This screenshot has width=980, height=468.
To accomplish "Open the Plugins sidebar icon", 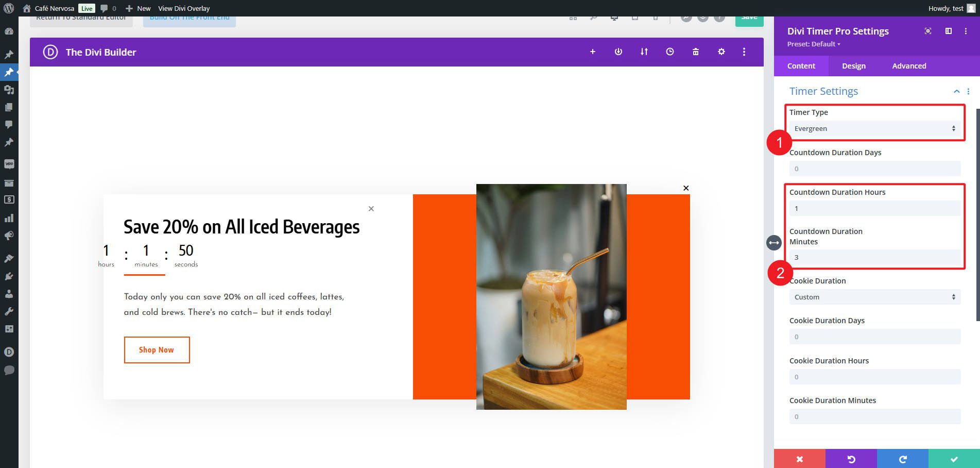I will (9, 276).
